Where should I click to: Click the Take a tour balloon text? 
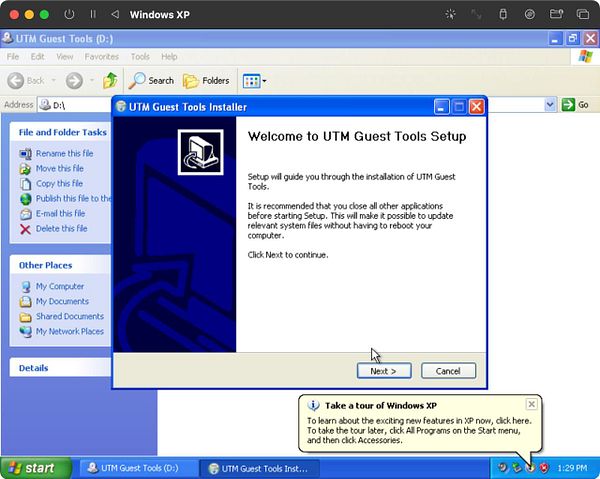[419, 430]
